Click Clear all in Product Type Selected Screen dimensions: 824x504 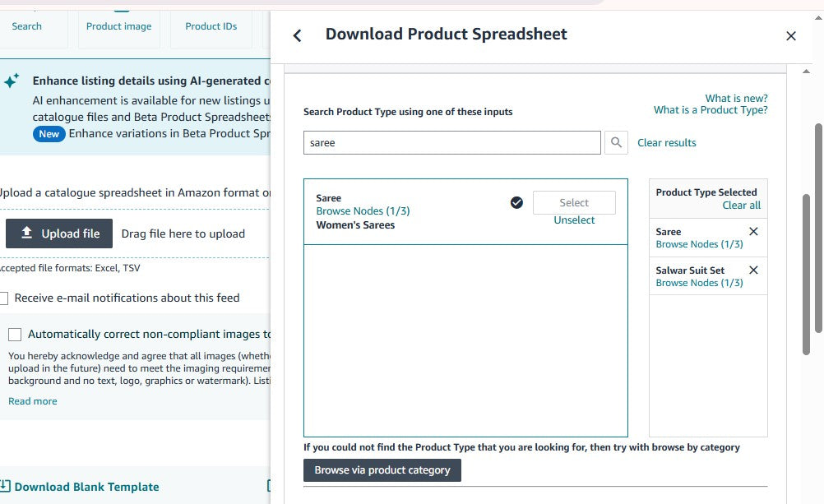(x=741, y=206)
